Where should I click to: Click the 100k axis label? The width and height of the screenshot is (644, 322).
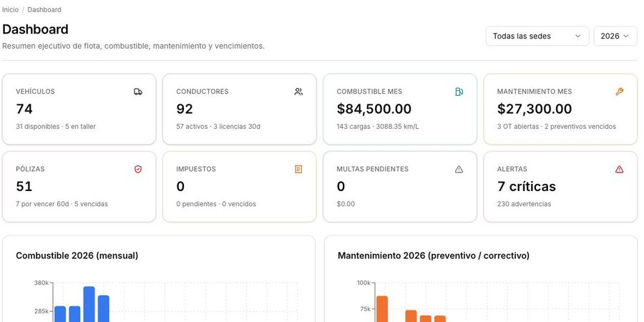364,283
